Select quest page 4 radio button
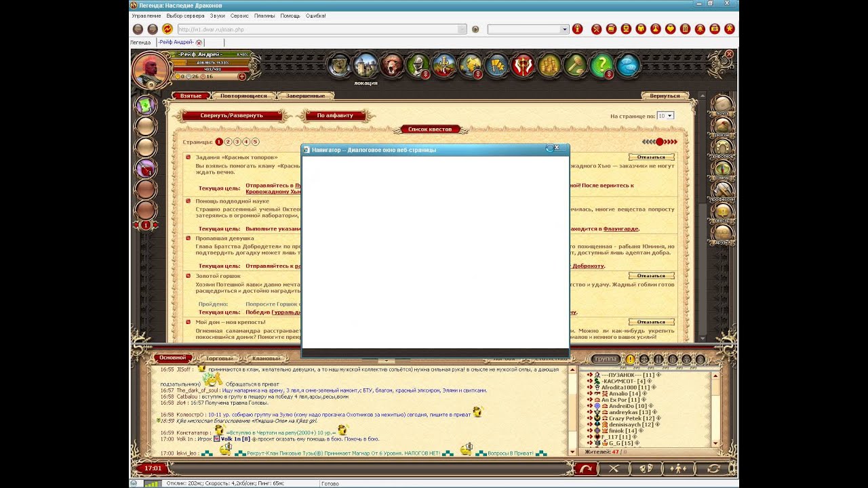Image resolution: width=868 pixels, height=488 pixels. [x=247, y=142]
